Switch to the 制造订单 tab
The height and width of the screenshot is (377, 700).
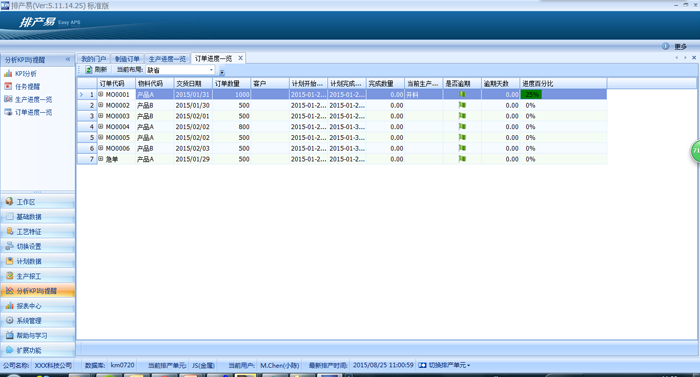pos(127,59)
